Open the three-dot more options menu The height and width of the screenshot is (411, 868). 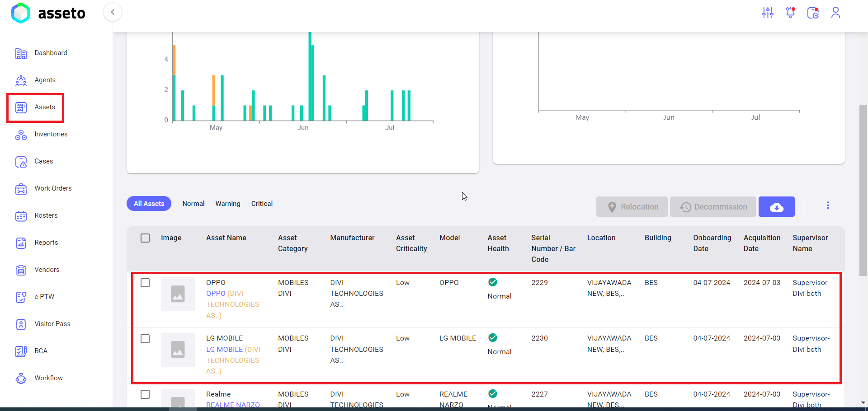(x=828, y=205)
